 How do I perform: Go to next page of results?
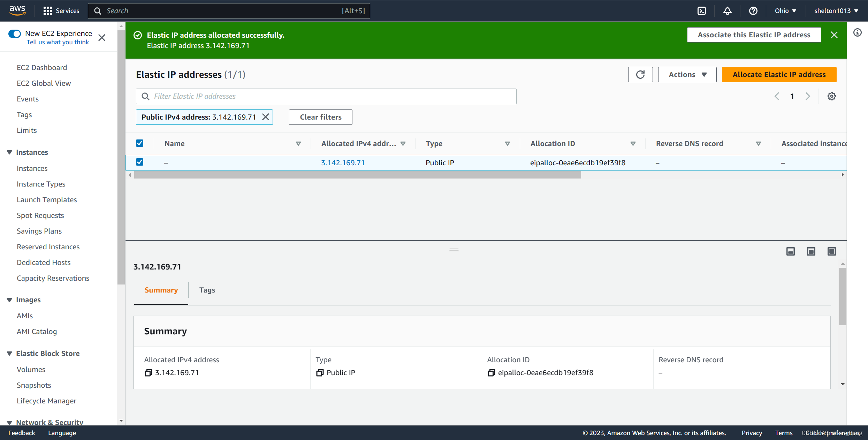pos(808,96)
